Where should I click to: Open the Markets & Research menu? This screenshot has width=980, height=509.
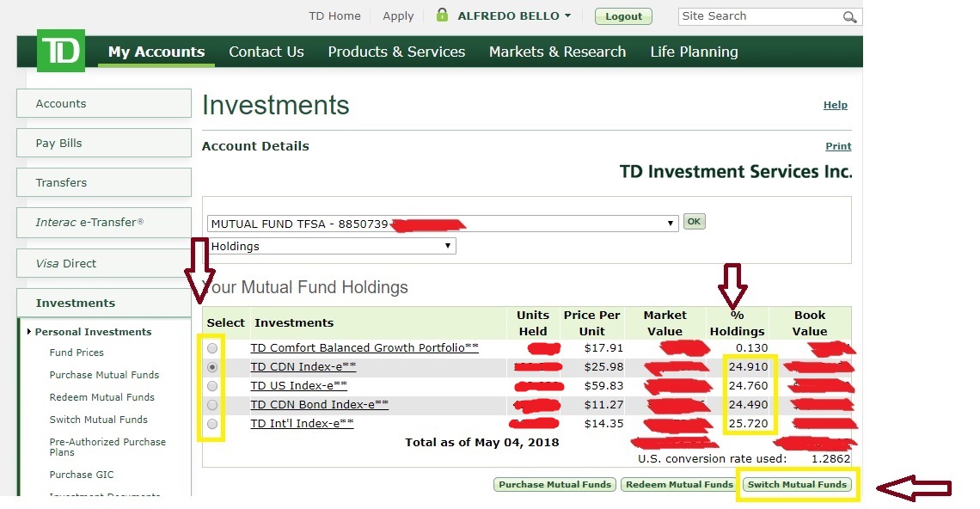[x=558, y=52]
